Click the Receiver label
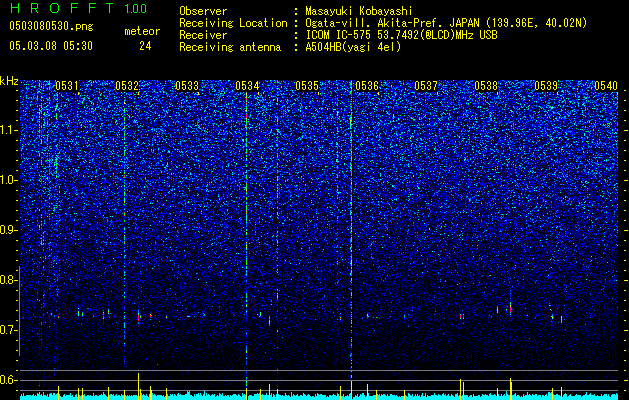 [203, 35]
